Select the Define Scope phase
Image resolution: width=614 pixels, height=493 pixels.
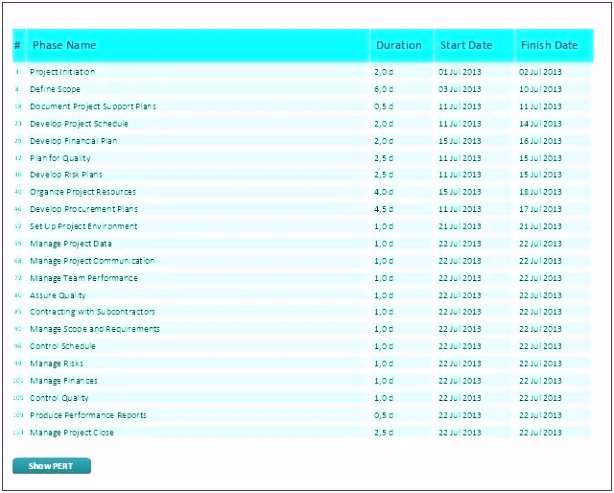[302, 89]
